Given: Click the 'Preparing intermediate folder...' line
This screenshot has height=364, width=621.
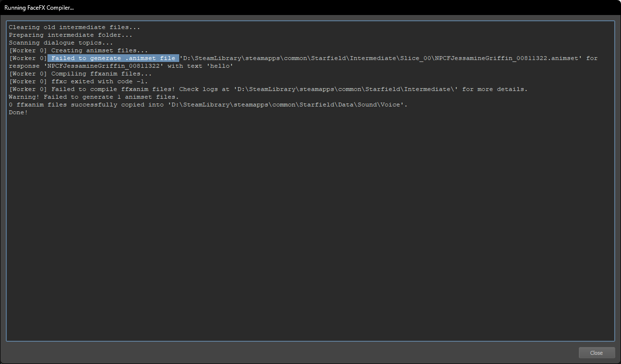Looking at the screenshot, I should [x=70, y=35].
